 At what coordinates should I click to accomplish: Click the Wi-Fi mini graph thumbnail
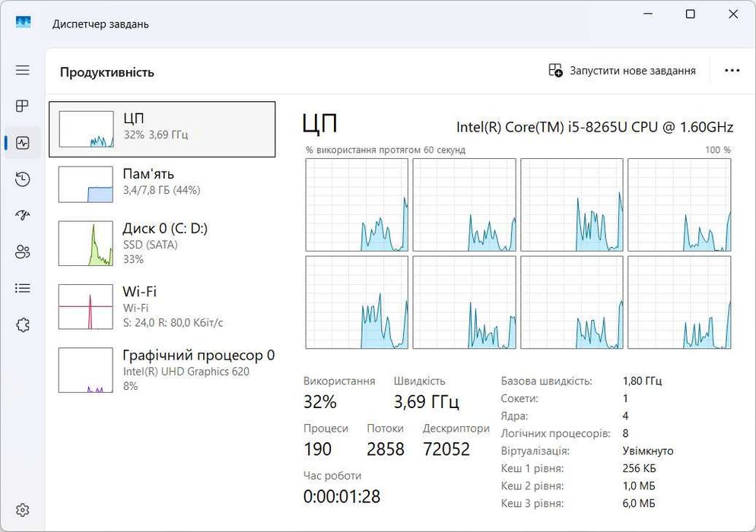[x=86, y=306]
